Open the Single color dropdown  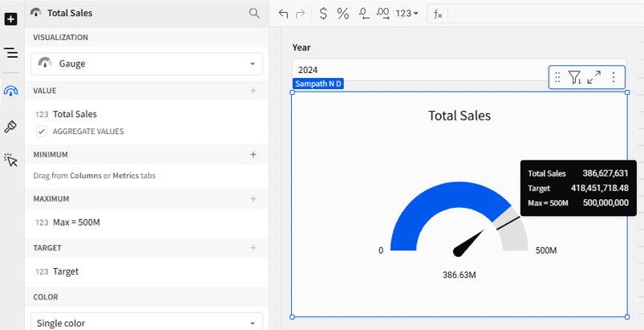click(x=147, y=323)
